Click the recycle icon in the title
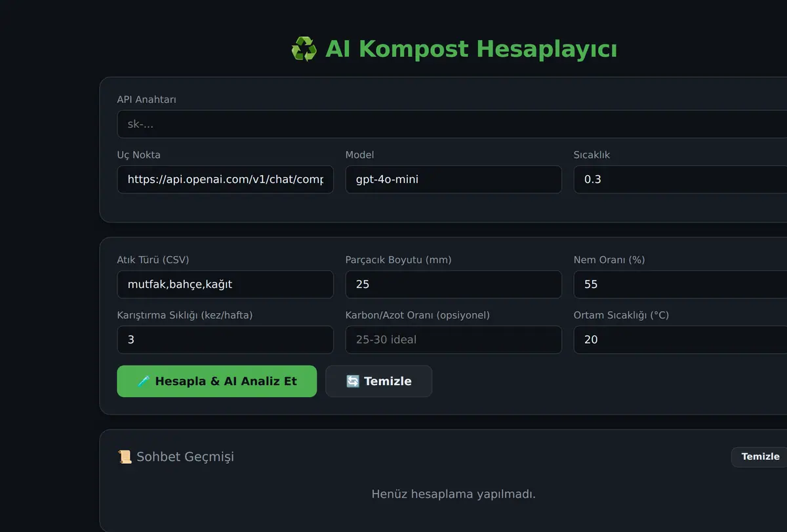 (304, 49)
